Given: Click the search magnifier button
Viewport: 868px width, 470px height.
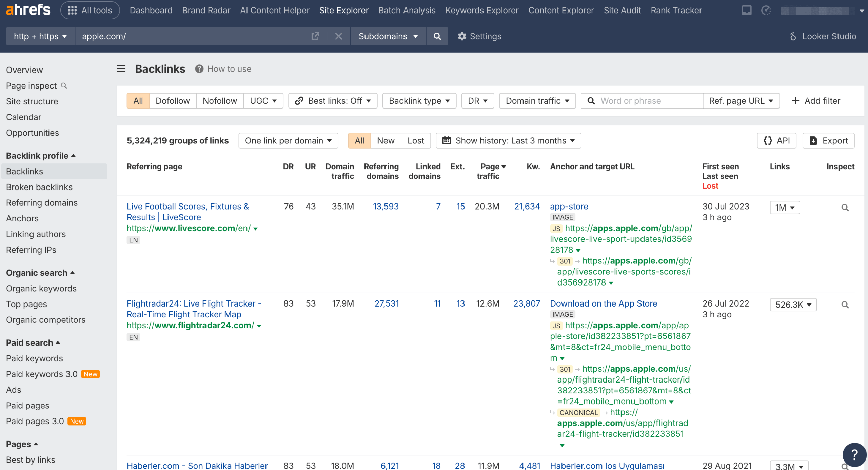Looking at the screenshot, I should tap(437, 36).
